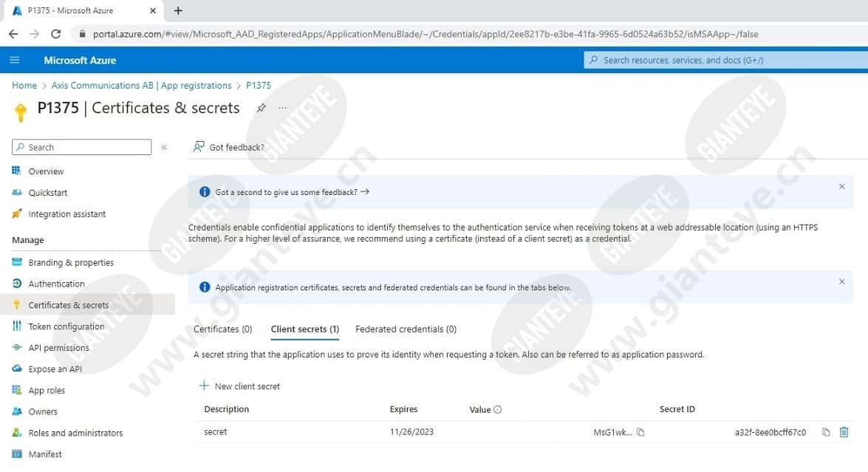Switch to the Certificates (0) tab

[222, 329]
